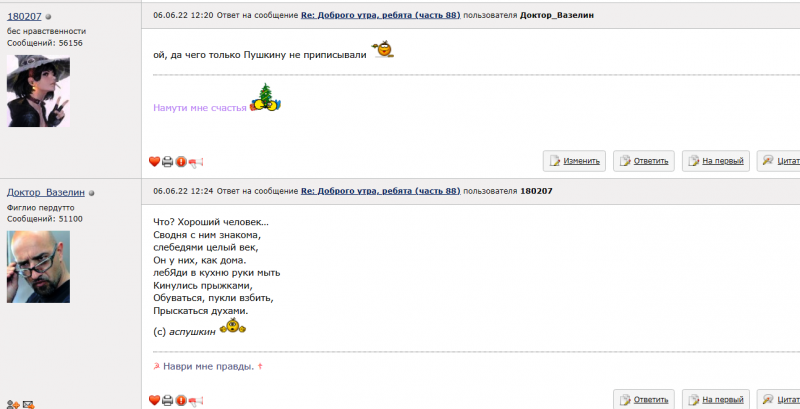
Task: Print Доктор_Вазелин's post via the printer icon
Action: tap(168, 401)
